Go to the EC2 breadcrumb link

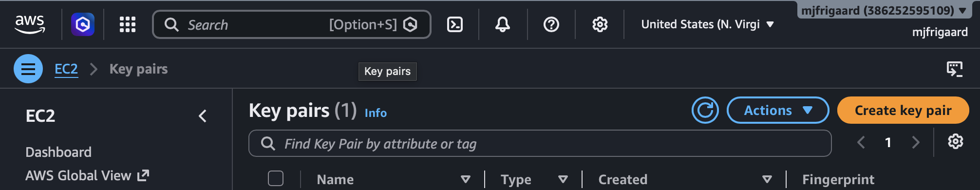pyautogui.click(x=66, y=69)
